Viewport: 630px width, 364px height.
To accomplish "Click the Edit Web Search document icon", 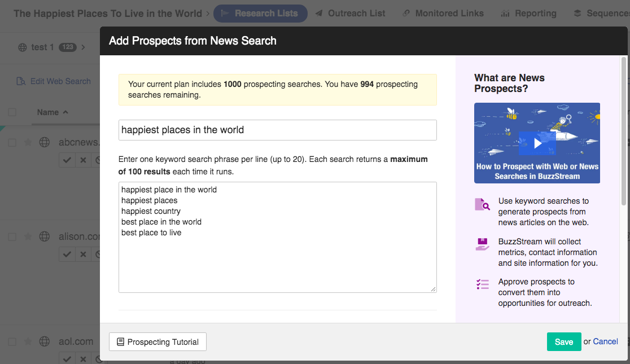I will tap(21, 81).
